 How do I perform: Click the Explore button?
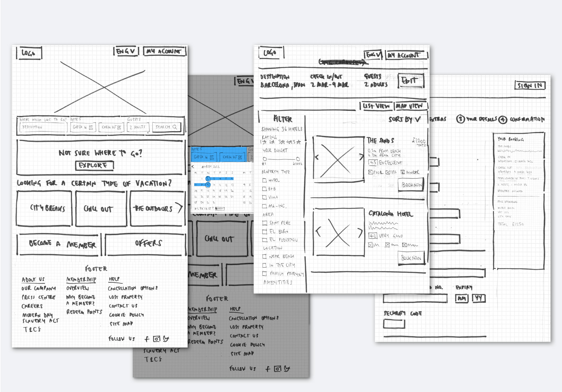(94, 165)
